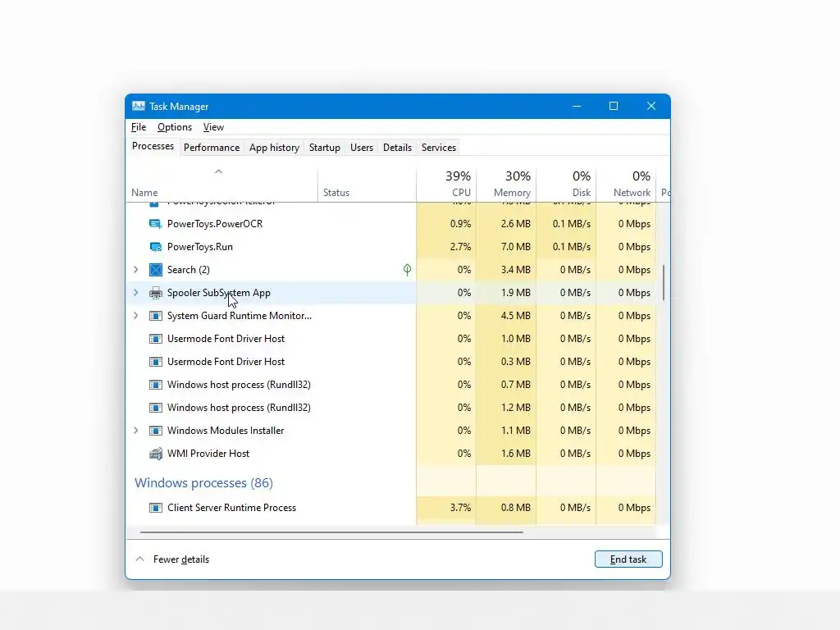Expand Windows Modules Installer row
Viewport: 840px width, 630px height.
tap(136, 430)
